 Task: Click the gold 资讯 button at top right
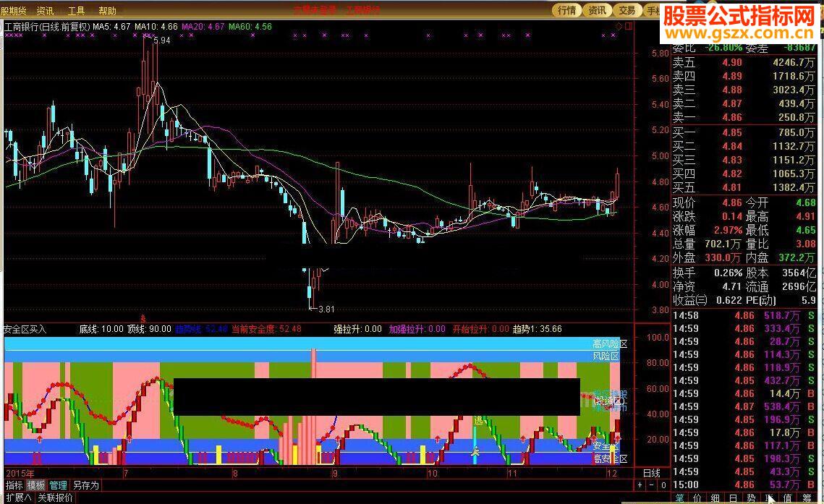click(597, 10)
